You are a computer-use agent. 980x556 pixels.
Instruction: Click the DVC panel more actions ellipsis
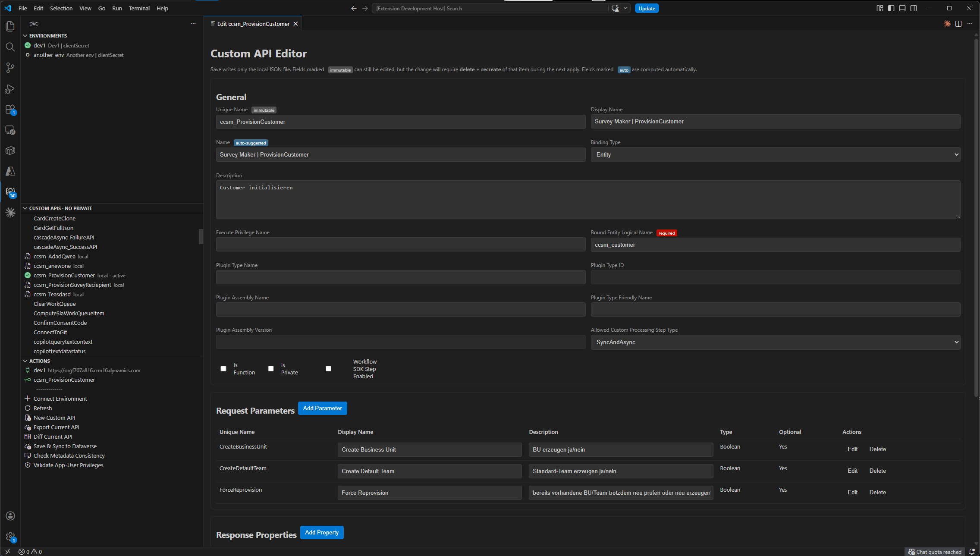[193, 24]
